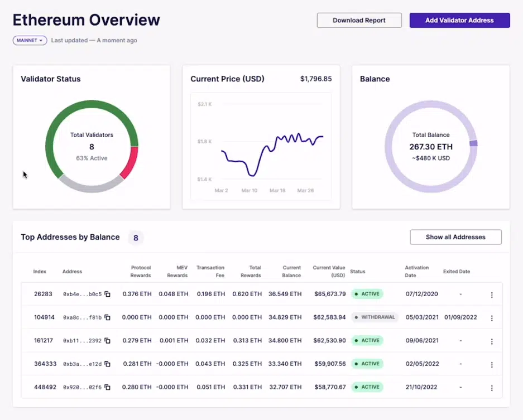Copy address 0xb11...2392
Screen dimensions: 523x420
pos(107,341)
